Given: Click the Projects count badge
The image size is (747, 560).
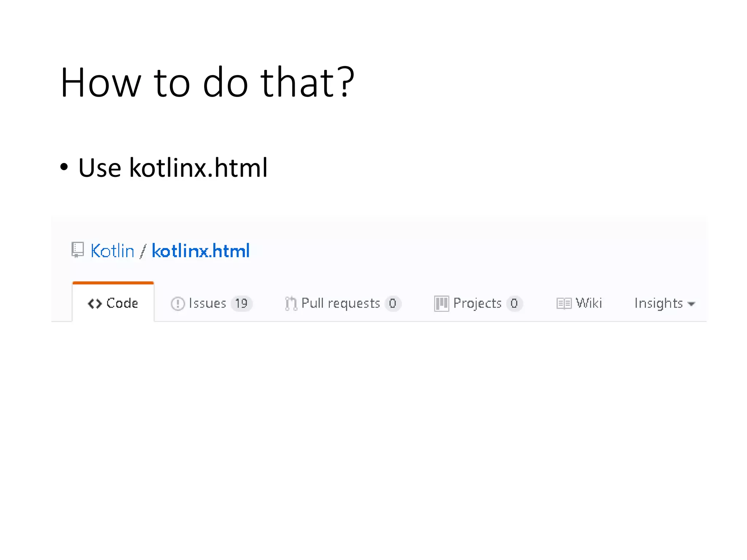Looking at the screenshot, I should [514, 303].
